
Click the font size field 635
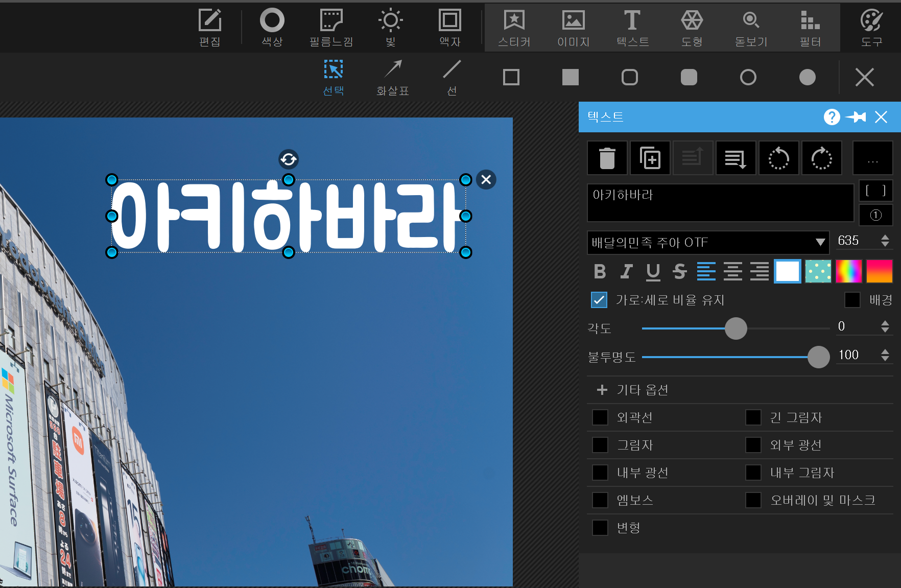point(856,241)
